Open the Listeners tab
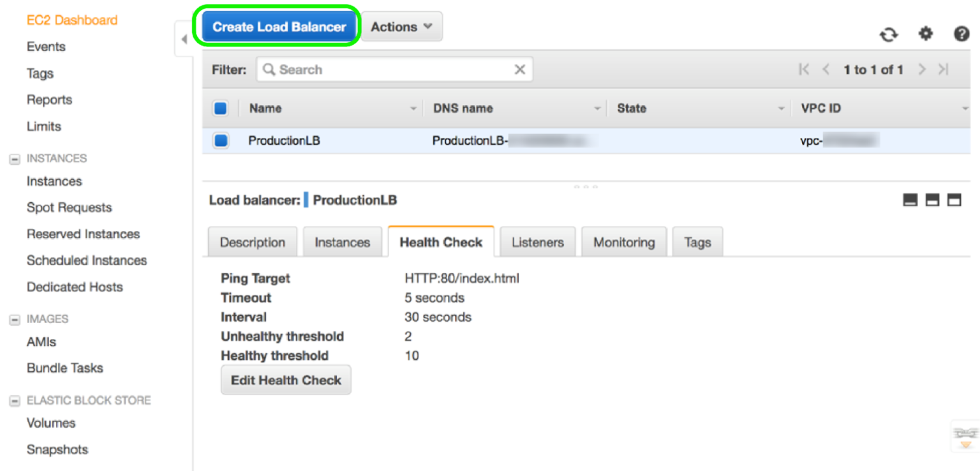980x471 pixels. (537, 242)
